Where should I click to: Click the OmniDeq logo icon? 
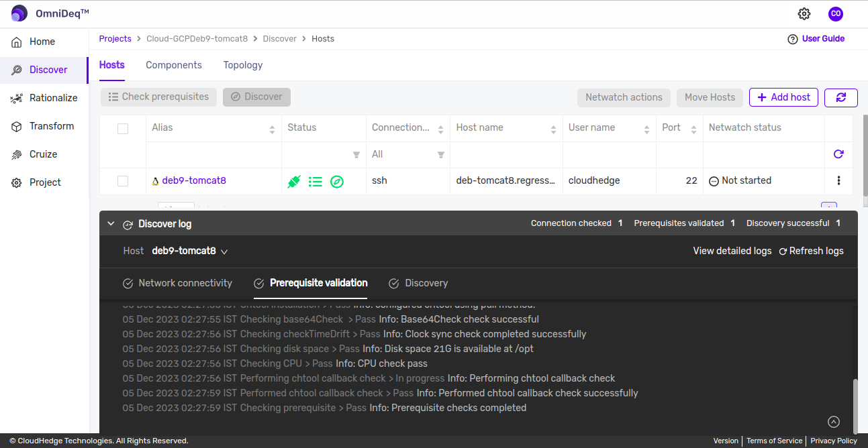(x=19, y=13)
